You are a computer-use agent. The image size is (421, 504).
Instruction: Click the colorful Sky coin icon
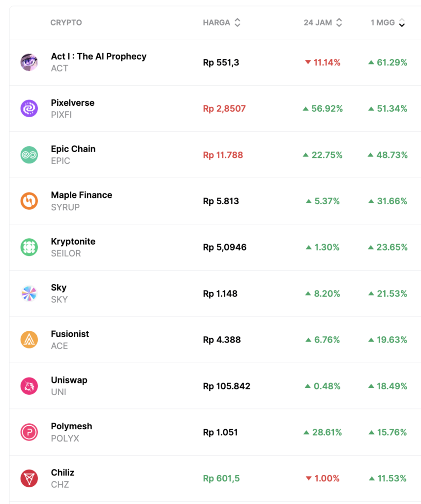29,293
